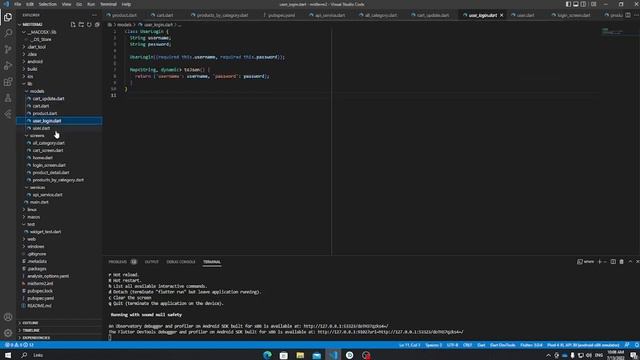Click the Refresh Explorer icon
640x360 pixels.
click(x=89, y=24)
